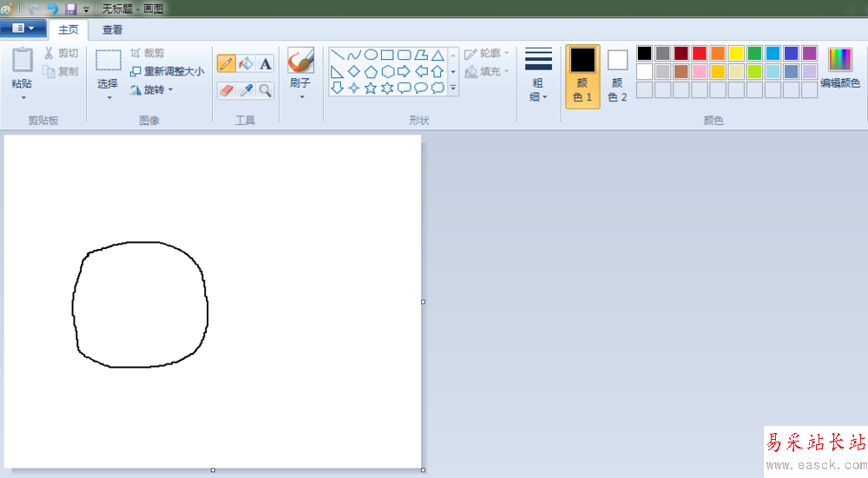Pick the Line shape

click(337, 55)
